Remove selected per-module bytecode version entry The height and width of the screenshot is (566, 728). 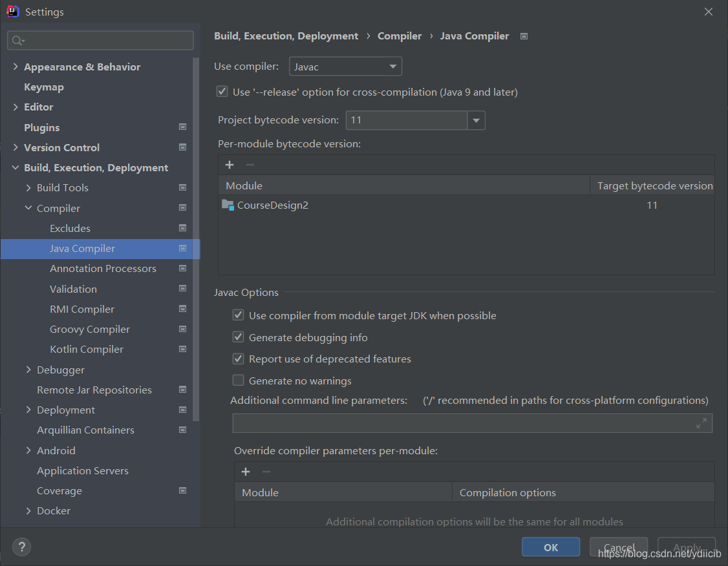tap(250, 165)
